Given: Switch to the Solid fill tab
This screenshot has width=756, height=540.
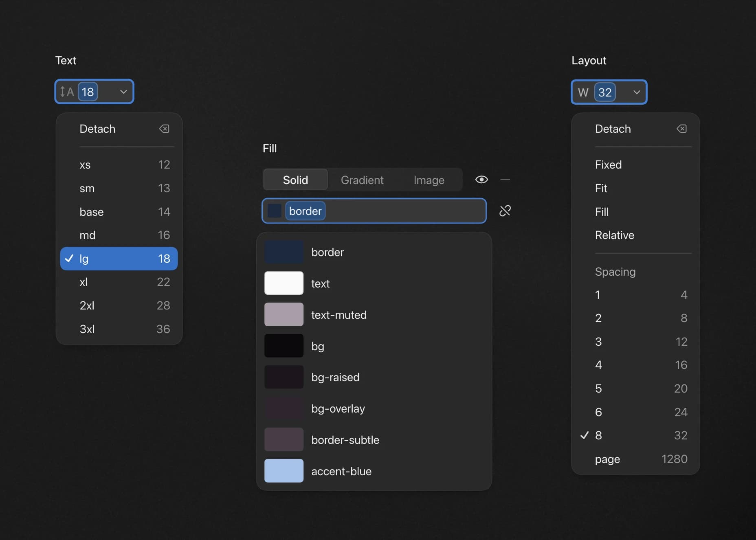Looking at the screenshot, I should pos(295,180).
